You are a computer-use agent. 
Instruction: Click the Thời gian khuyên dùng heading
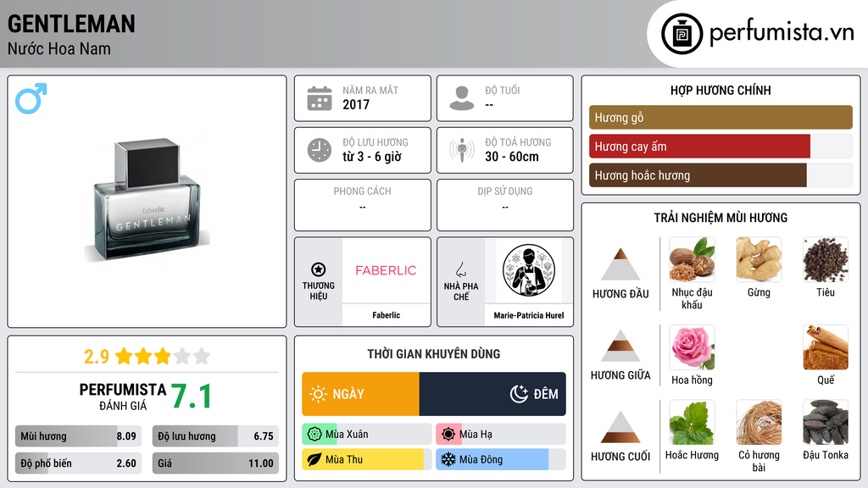pyautogui.click(x=434, y=353)
